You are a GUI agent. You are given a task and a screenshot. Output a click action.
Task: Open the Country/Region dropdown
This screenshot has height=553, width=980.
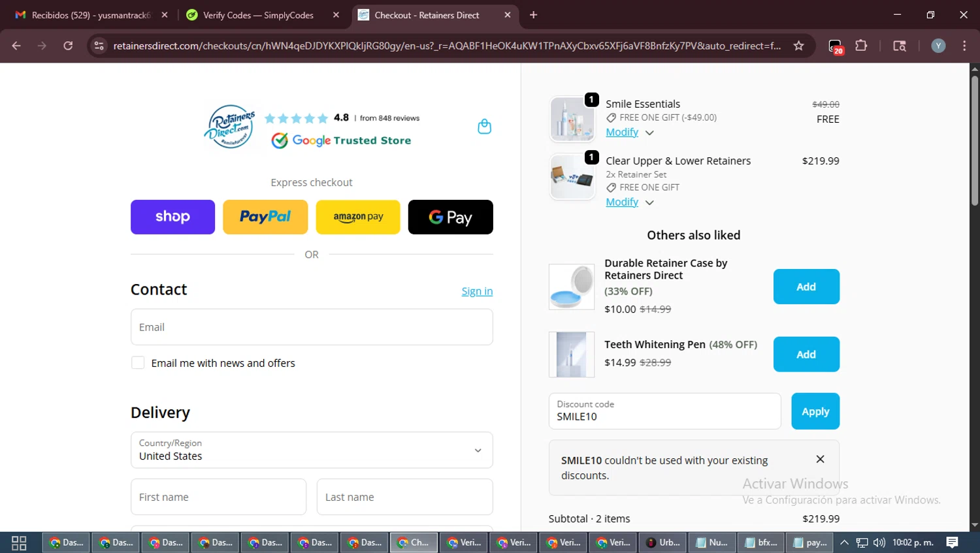pyautogui.click(x=312, y=450)
